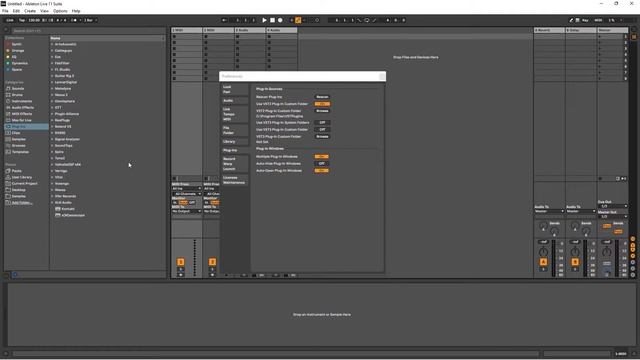The width and height of the screenshot is (640, 360).
Task: Collapse the XLN Audio folder
Action: point(52,202)
